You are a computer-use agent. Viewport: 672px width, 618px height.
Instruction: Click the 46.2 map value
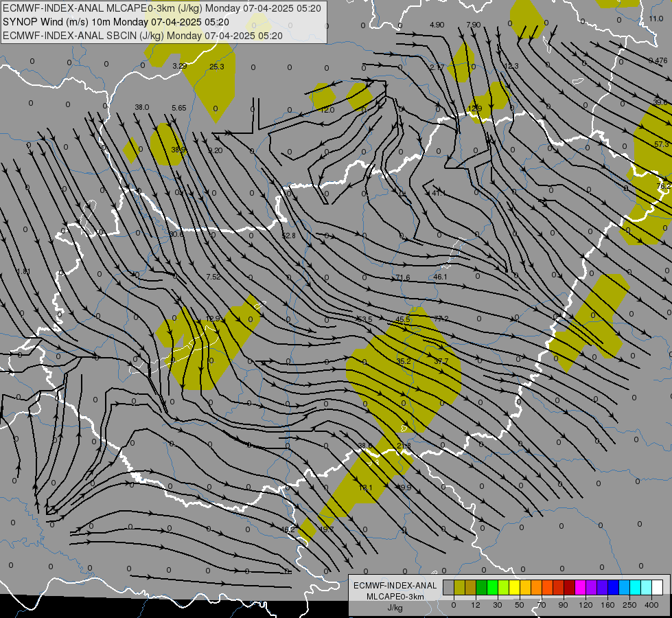click(288, 529)
